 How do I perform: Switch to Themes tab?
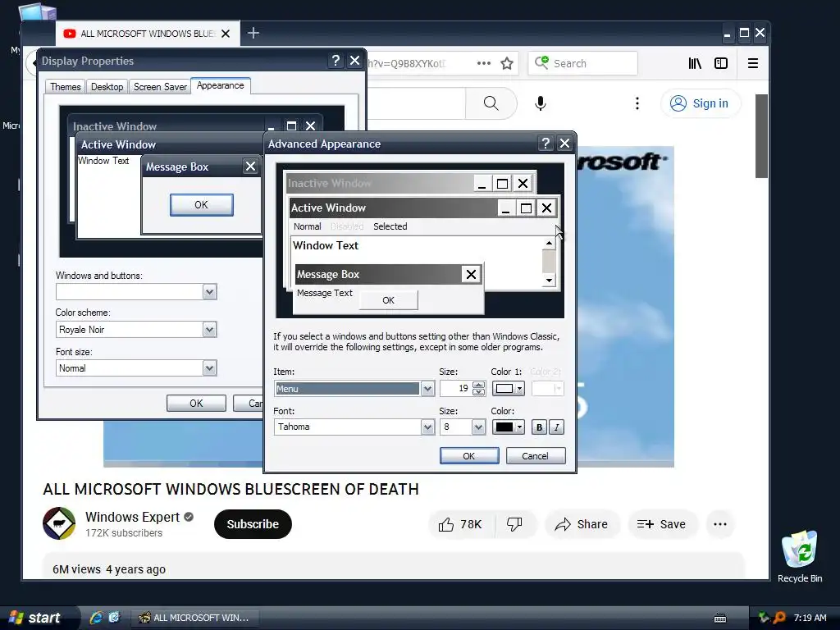point(66,87)
